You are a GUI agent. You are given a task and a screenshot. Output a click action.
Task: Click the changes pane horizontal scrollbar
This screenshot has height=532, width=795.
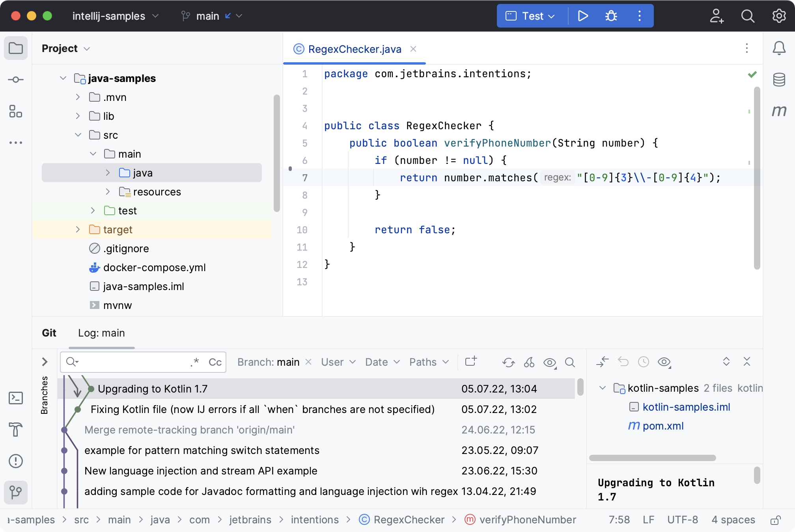pos(653,458)
